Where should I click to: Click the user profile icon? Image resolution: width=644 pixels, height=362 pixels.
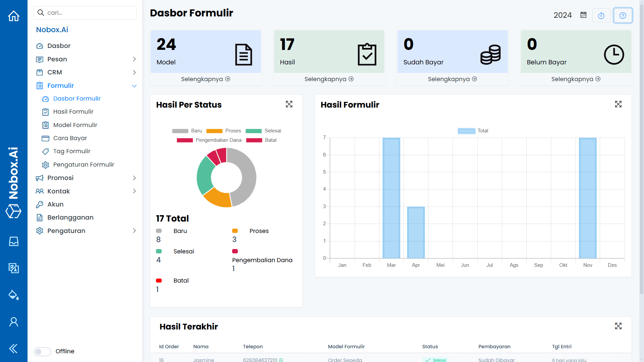tap(14, 322)
